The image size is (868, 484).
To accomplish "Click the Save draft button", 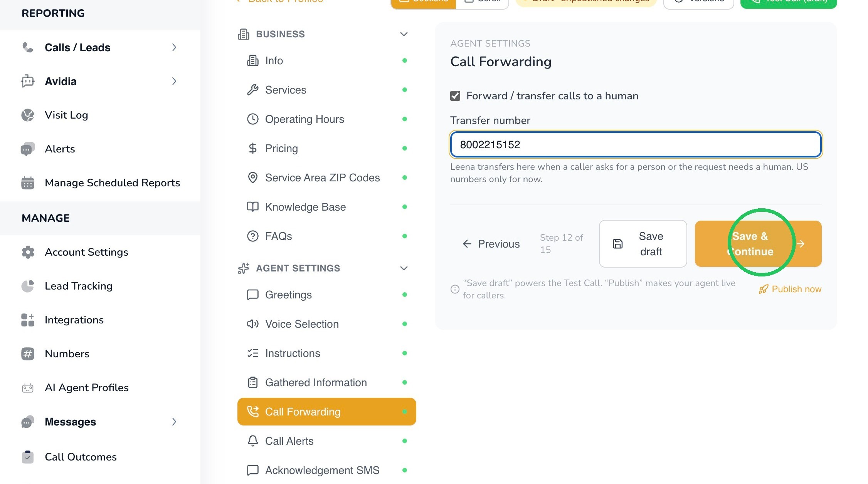I will pos(643,244).
